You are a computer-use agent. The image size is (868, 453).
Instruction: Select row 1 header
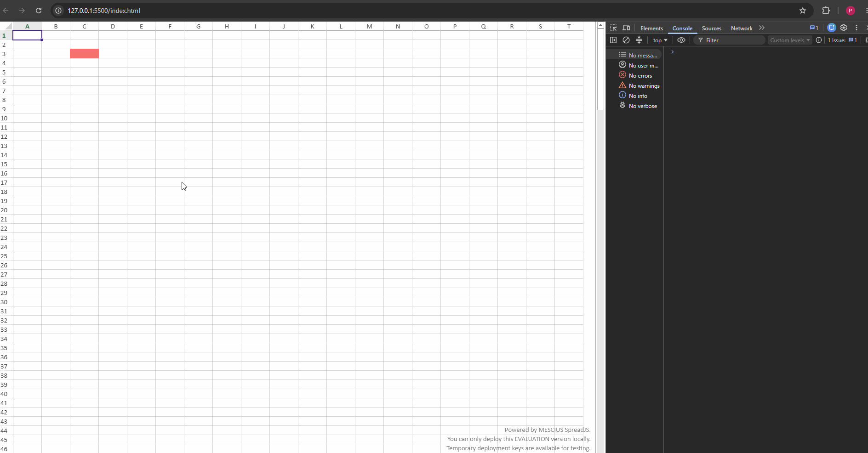pos(6,35)
